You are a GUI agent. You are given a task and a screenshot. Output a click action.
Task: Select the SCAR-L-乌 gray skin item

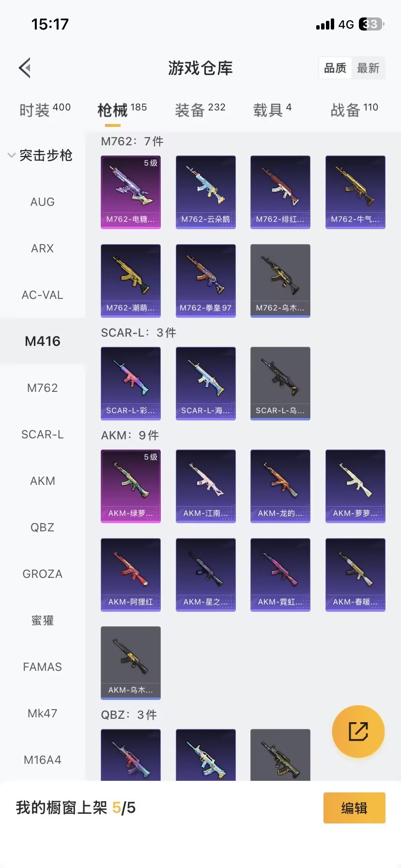(x=280, y=383)
